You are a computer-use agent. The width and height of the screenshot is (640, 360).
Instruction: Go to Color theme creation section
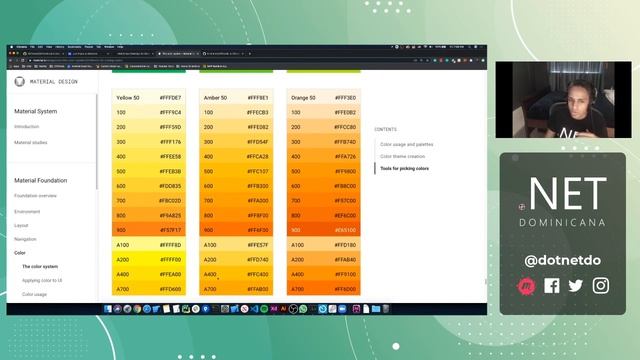(x=402, y=156)
